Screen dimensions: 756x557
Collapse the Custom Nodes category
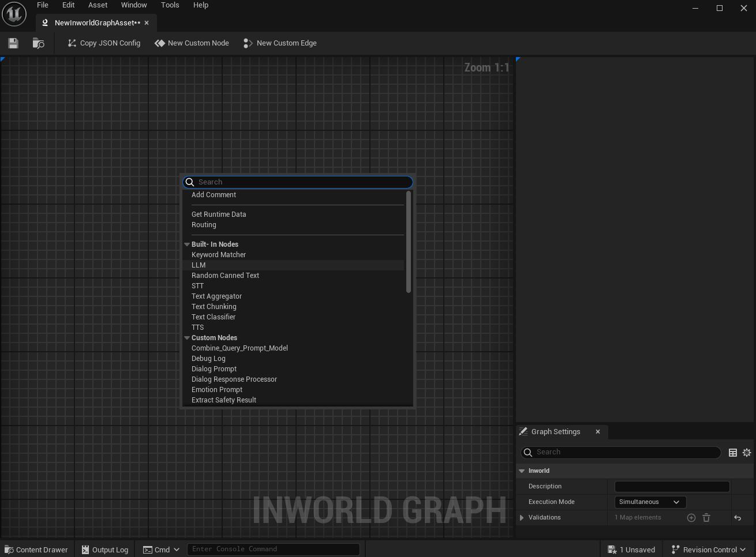click(187, 338)
